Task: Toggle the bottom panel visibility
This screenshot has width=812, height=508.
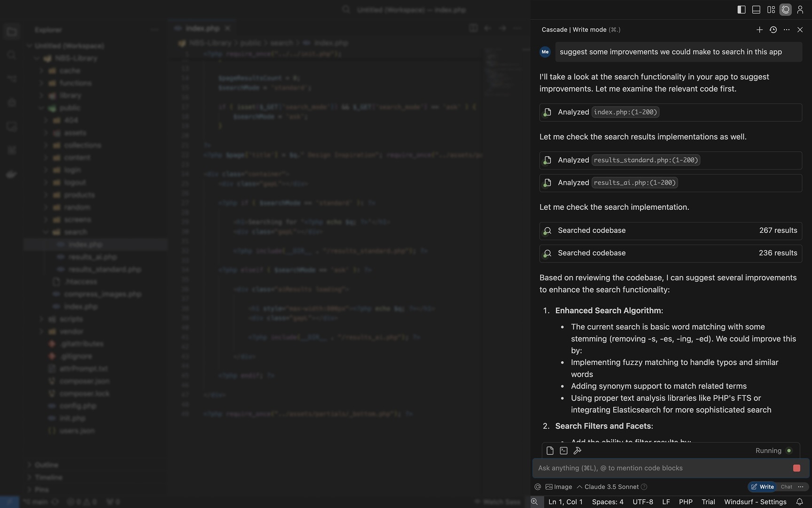Action: tap(756, 10)
